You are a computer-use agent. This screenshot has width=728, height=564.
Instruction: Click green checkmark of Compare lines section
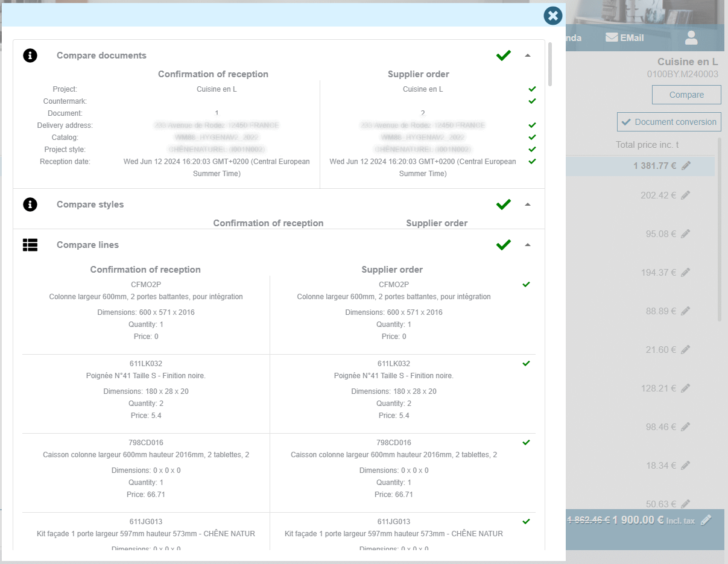pyautogui.click(x=504, y=245)
